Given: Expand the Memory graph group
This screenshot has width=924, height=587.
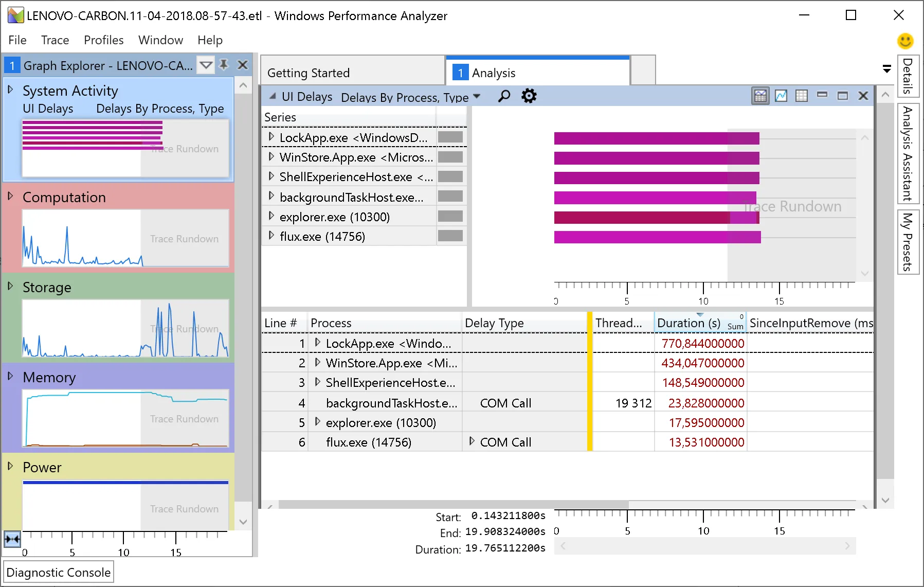Looking at the screenshot, I should click(10, 376).
